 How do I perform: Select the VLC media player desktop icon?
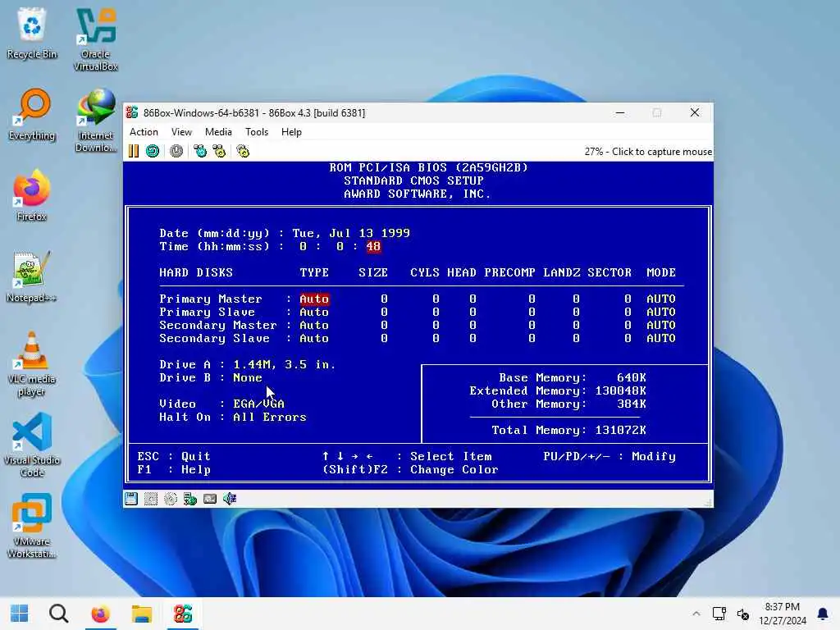tap(32, 364)
